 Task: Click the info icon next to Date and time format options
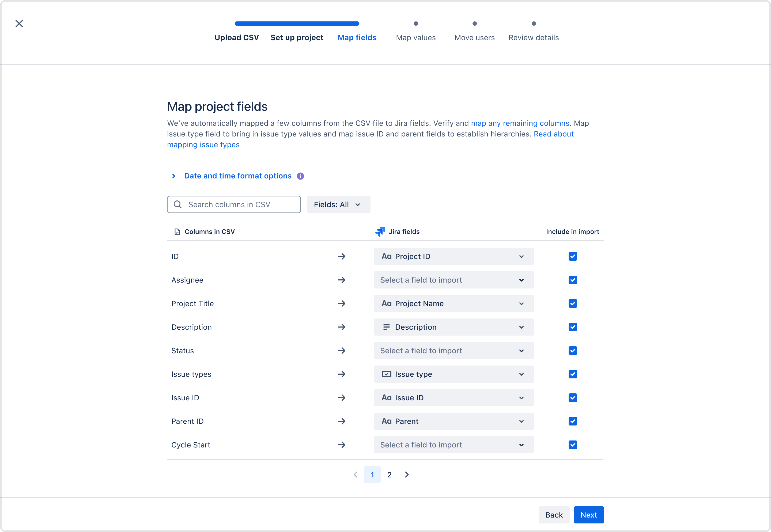[301, 176]
